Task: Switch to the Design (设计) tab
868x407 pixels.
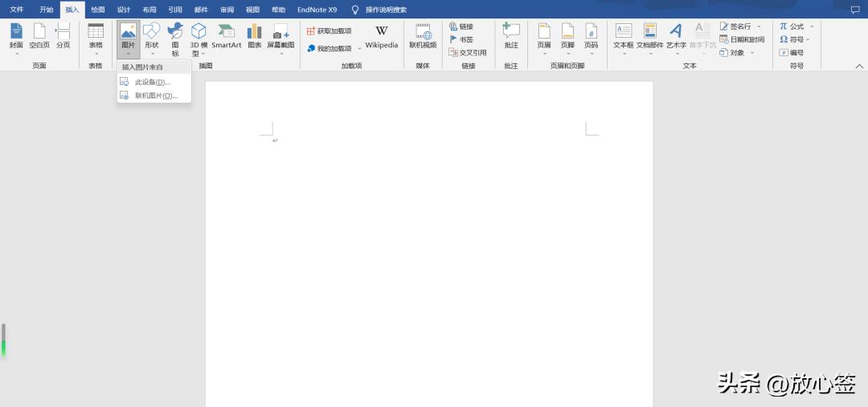Action: pos(124,10)
